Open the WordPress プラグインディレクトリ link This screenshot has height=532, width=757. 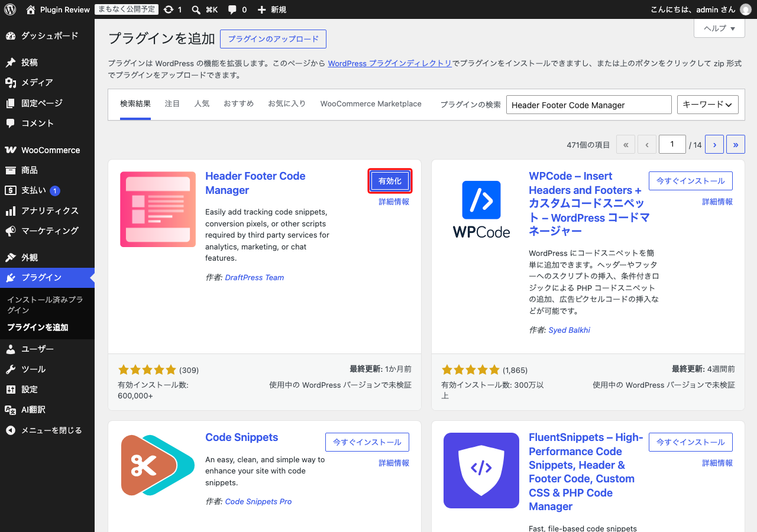(x=390, y=63)
